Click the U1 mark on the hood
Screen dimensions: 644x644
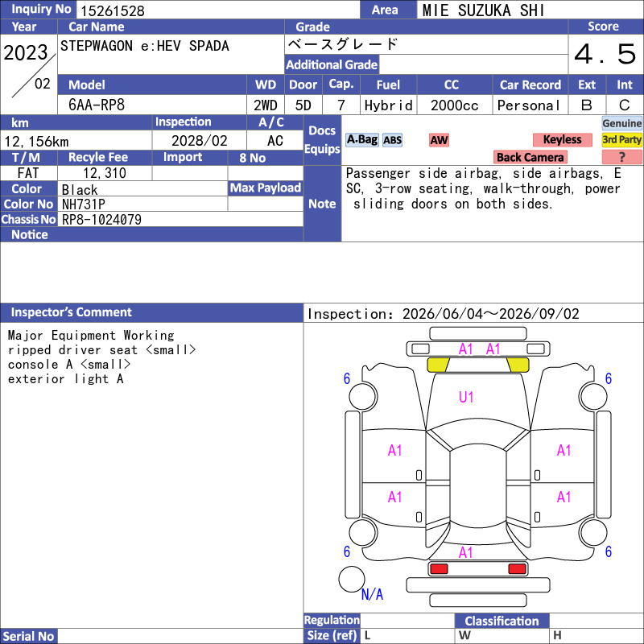point(466,397)
